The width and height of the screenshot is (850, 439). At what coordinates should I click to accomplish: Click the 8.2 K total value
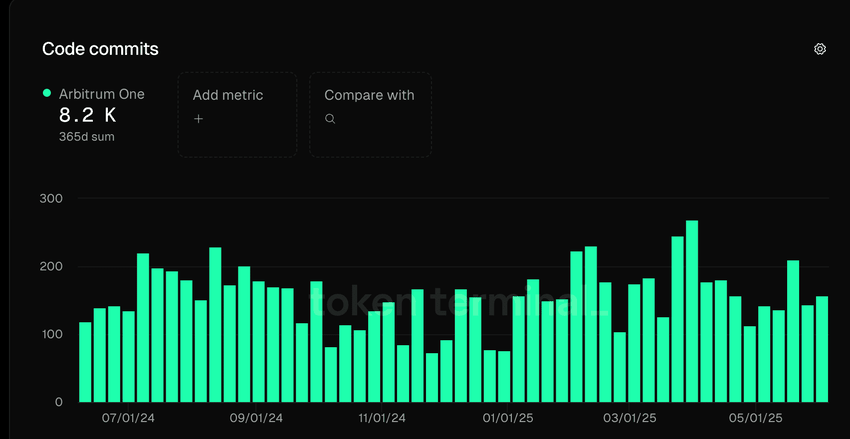[87, 115]
